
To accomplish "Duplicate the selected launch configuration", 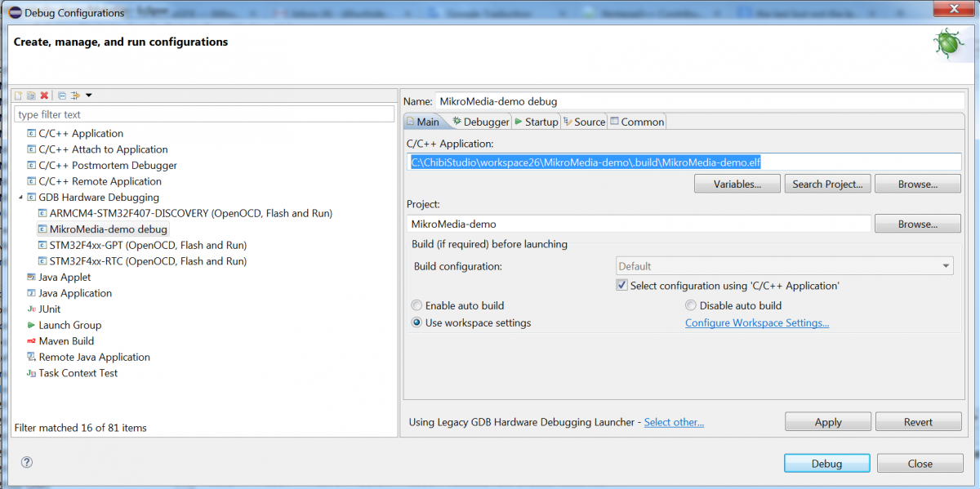I will [30, 96].
